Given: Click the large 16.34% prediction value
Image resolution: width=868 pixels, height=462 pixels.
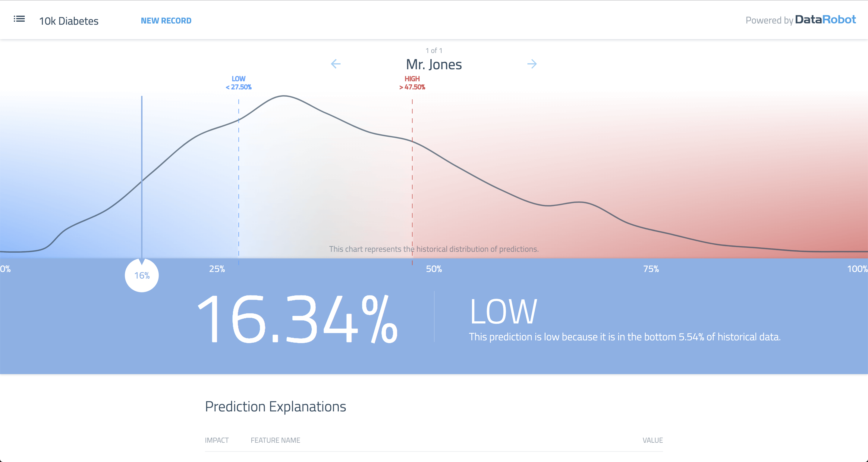Looking at the screenshot, I should click(x=297, y=319).
